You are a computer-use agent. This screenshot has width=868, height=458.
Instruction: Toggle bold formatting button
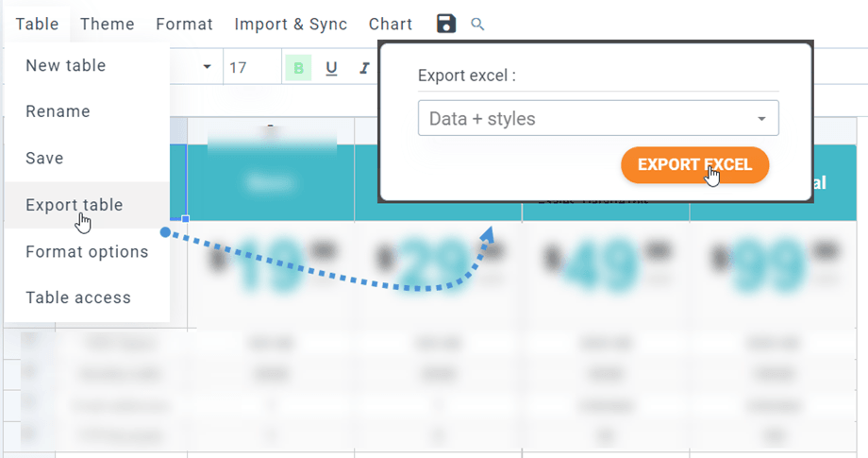click(x=298, y=68)
